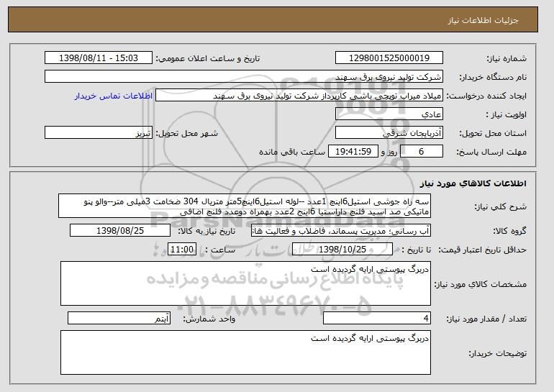Image resolution: width=554 pixels, height=392 pixels.
Task: Click the time field showing 11:00
Action: point(181,250)
